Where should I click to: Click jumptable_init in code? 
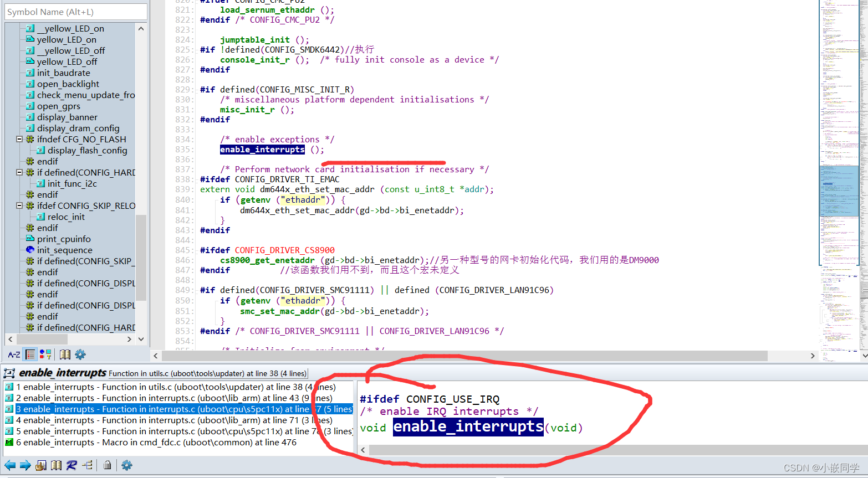[x=255, y=40]
